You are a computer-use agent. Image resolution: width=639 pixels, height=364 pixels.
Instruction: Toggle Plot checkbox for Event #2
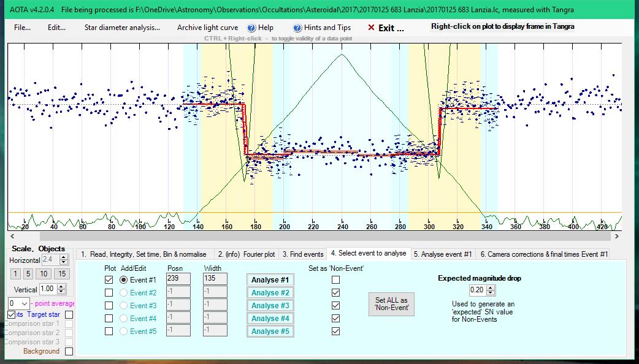coord(109,292)
